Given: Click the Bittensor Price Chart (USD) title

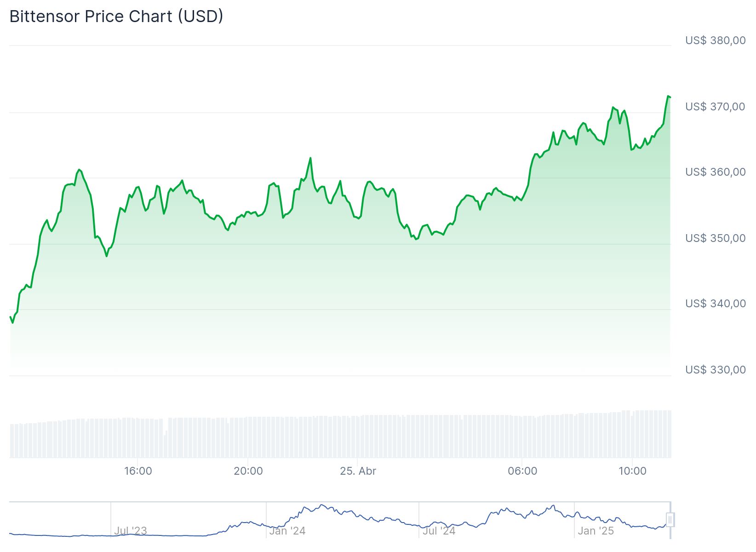Looking at the screenshot, I should coord(116,17).
